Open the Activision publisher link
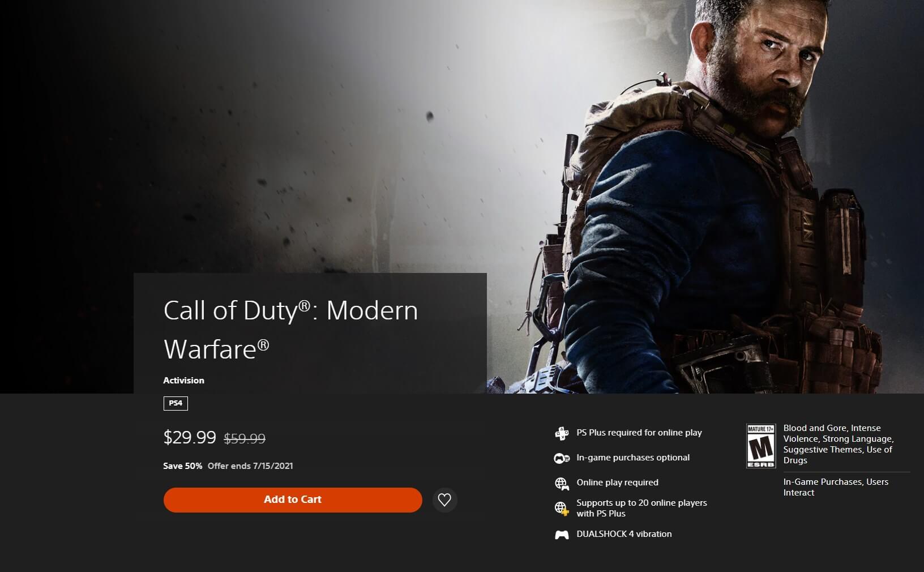This screenshot has width=924, height=572. tap(183, 381)
